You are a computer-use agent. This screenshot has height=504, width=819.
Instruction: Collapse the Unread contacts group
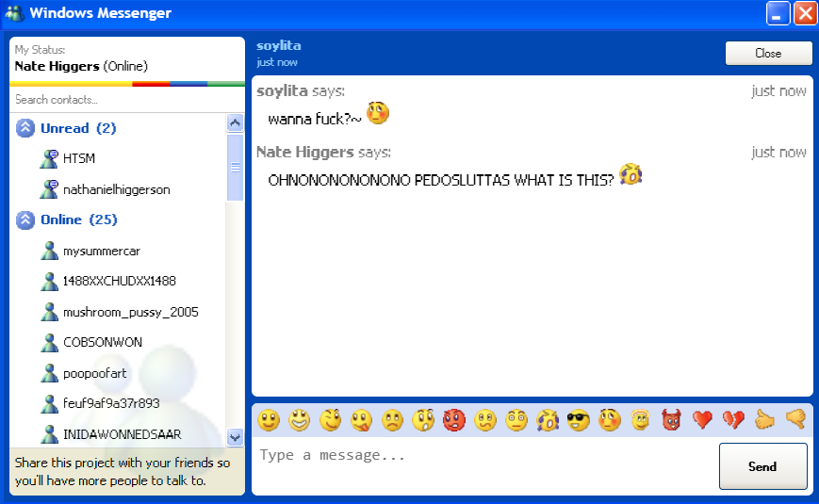25,128
